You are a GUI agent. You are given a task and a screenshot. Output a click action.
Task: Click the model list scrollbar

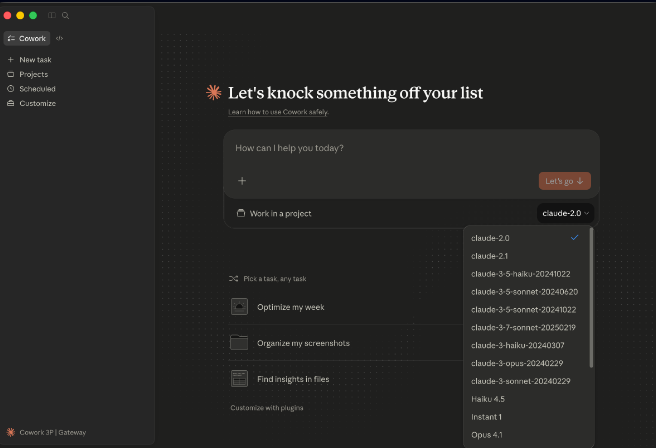point(591,298)
